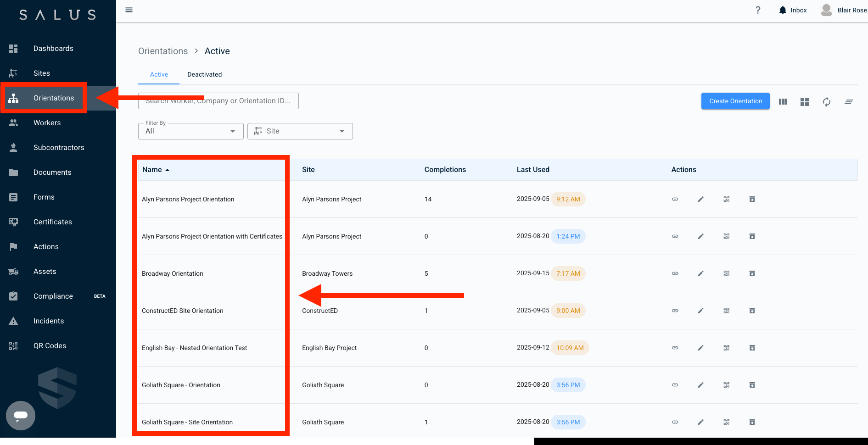The height and width of the screenshot is (445, 868).
Task: Show QR code for ConstructED Site Orientation
Action: click(x=726, y=311)
